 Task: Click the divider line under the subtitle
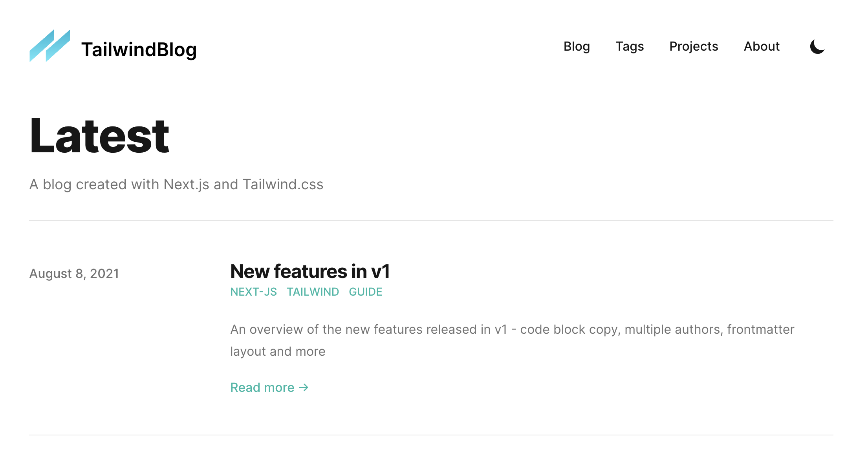(431, 221)
